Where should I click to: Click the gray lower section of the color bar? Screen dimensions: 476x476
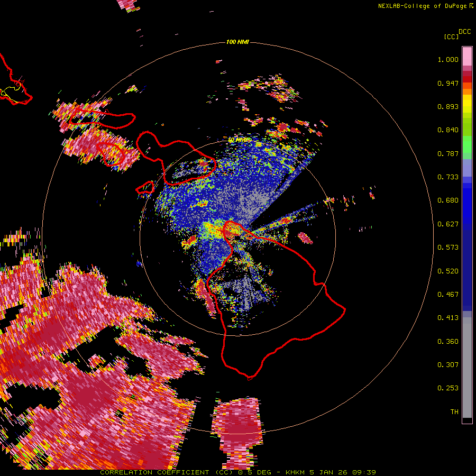(467, 368)
